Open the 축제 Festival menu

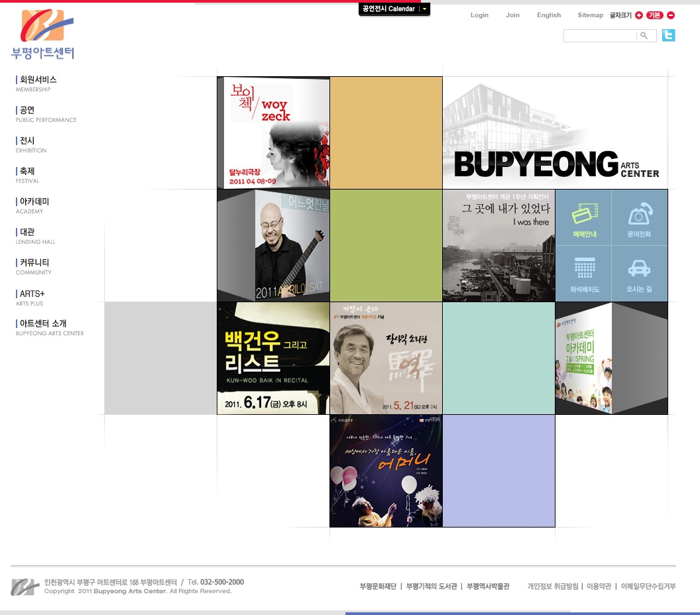[x=27, y=175]
